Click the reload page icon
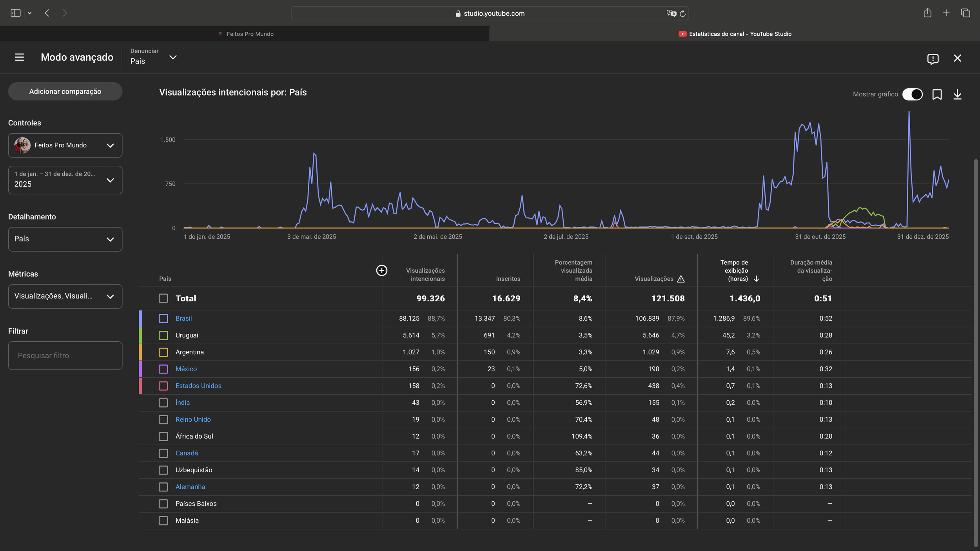This screenshot has width=980, height=551. coord(682,13)
